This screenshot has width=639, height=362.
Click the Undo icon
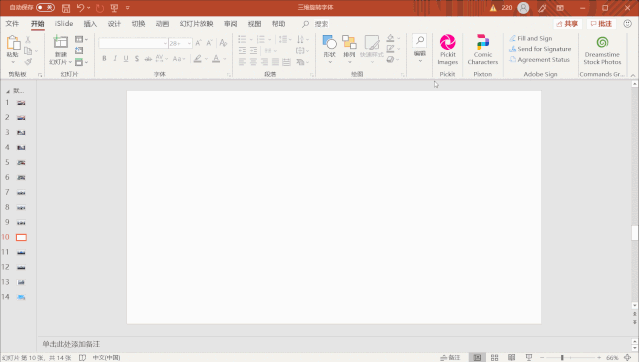(x=80, y=8)
